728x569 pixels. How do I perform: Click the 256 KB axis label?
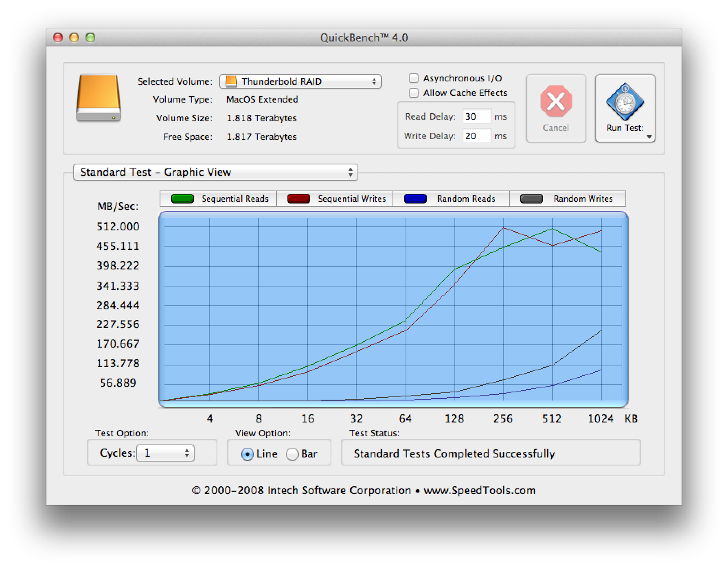(x=503, y=418)
